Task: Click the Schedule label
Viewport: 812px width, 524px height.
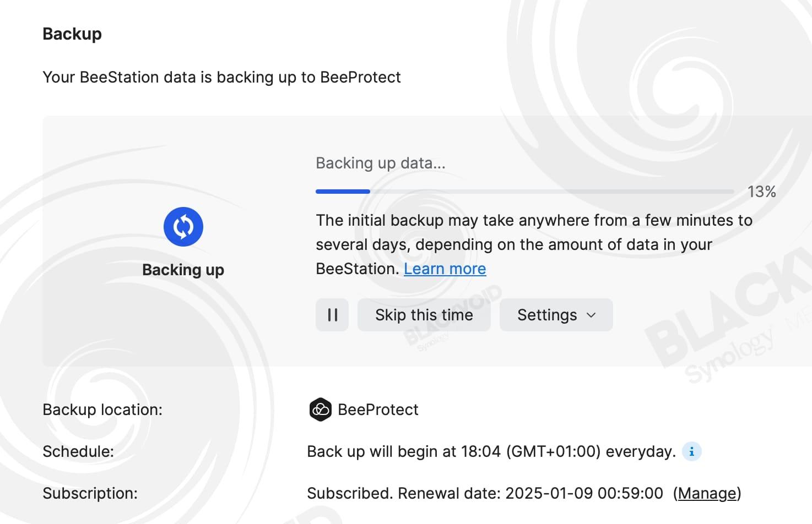Action: 78,451
